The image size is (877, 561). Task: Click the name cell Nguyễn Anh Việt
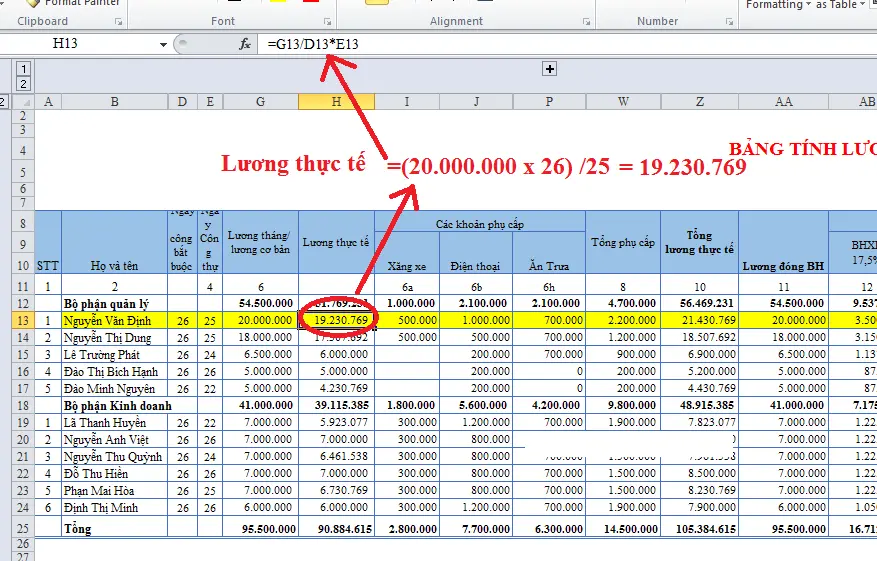(115, 440)
